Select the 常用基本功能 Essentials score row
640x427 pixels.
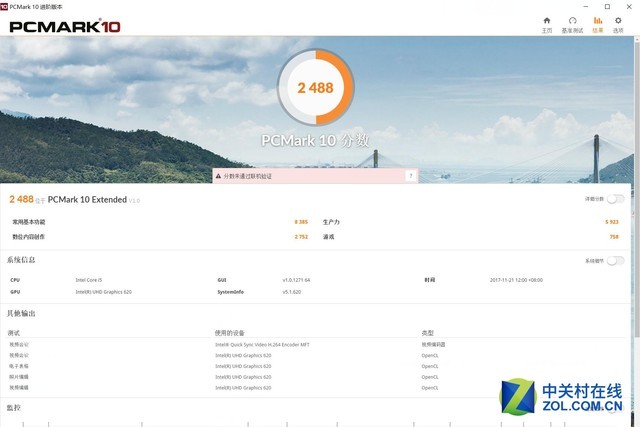click(x=160, y=222)
